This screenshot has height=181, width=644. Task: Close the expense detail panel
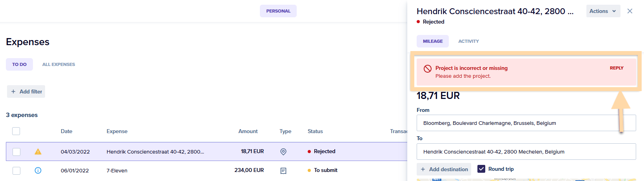(x=630, y=11)
